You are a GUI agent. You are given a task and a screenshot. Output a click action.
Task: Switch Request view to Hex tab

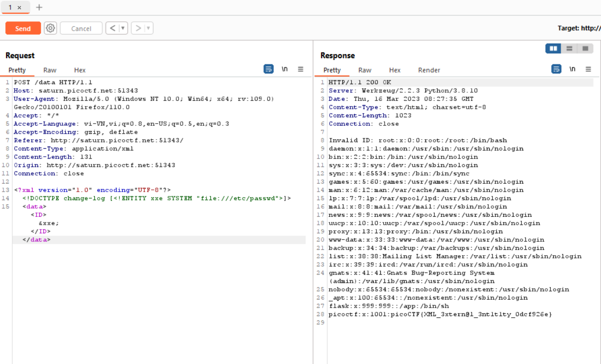(80, 70)
